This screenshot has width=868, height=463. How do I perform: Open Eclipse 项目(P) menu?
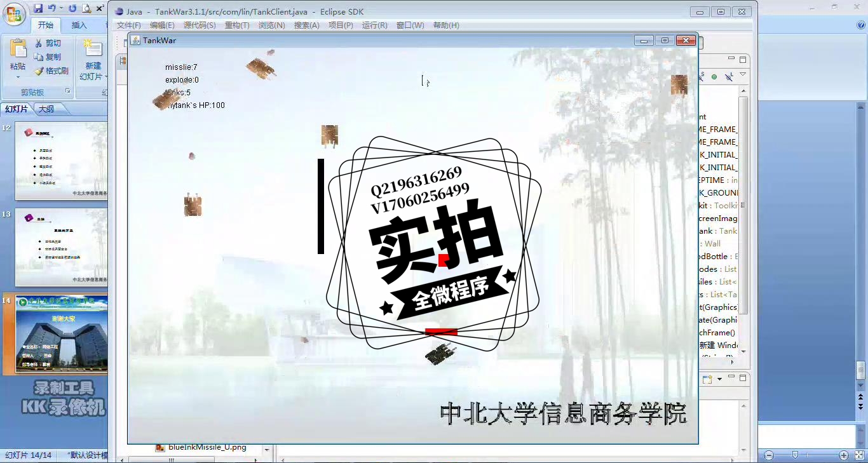pyautogui.click(x=341, y=25)
